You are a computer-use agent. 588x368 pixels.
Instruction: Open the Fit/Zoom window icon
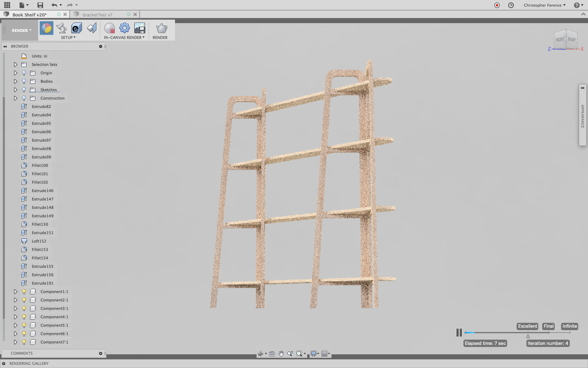point(299,354)
